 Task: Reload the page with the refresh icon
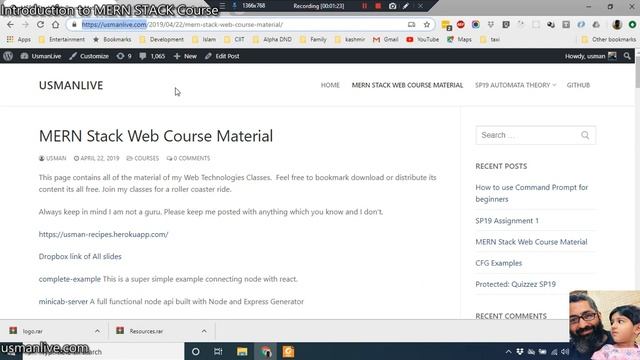pyautogui.click(x=40, y=24)
